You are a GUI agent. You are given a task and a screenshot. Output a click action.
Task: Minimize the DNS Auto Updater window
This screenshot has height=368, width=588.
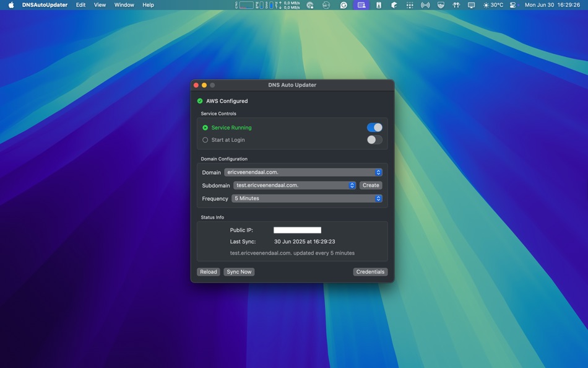point(204,85)
